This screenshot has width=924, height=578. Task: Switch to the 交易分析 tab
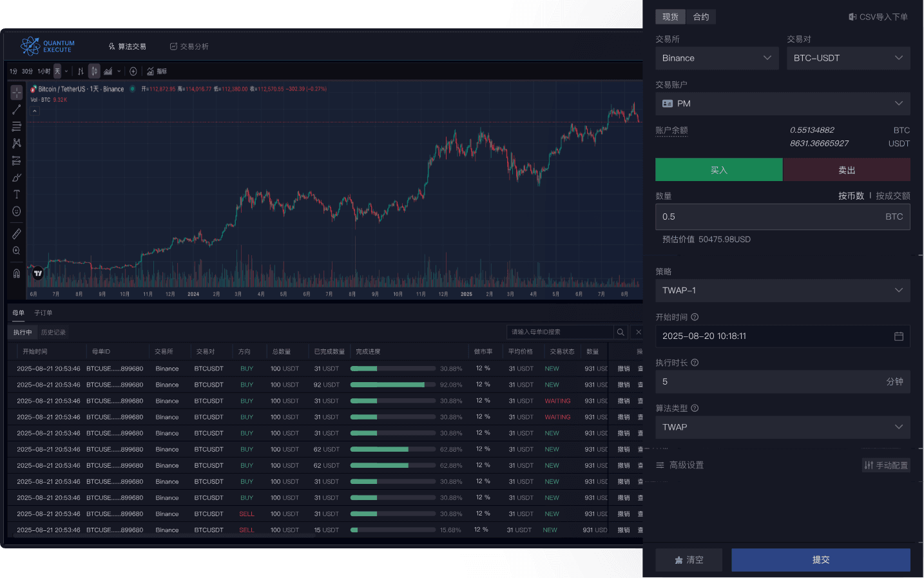coord(189,46)
